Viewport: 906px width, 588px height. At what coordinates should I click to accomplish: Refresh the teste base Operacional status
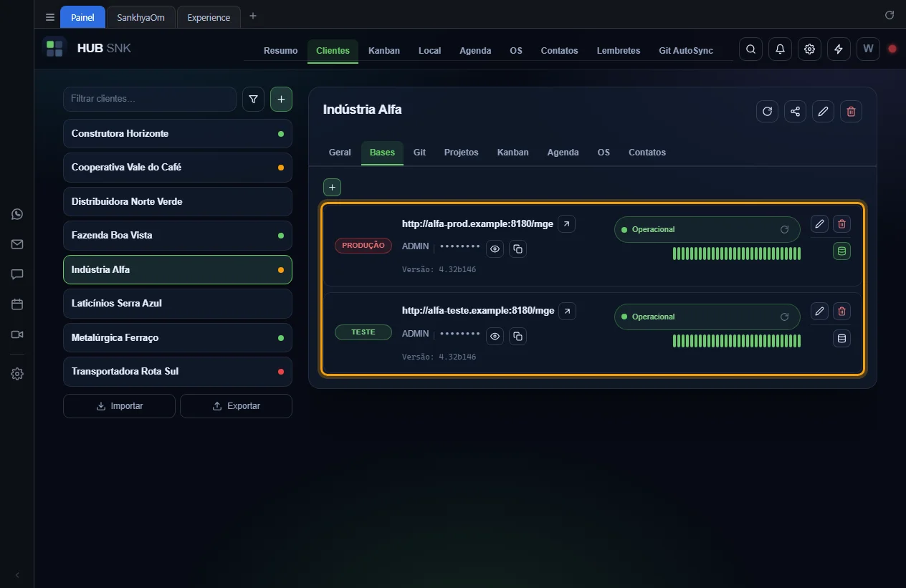point(784,317)
